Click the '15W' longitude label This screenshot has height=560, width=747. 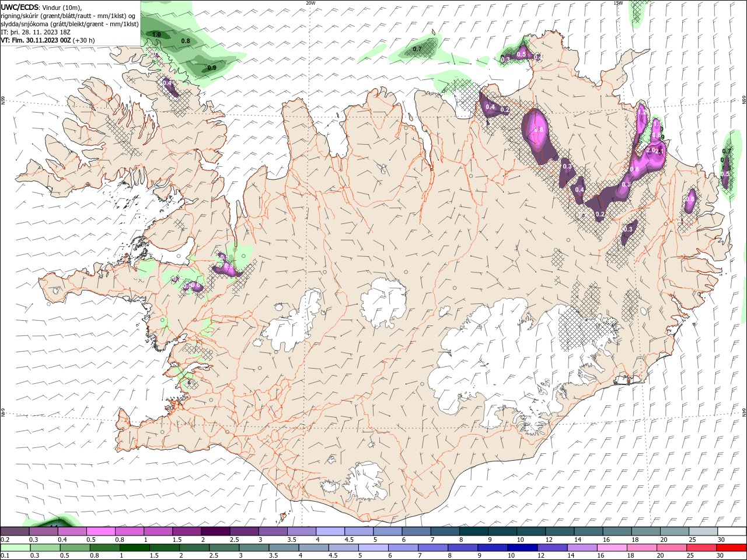pyautogui.click(x=618, y=3)
